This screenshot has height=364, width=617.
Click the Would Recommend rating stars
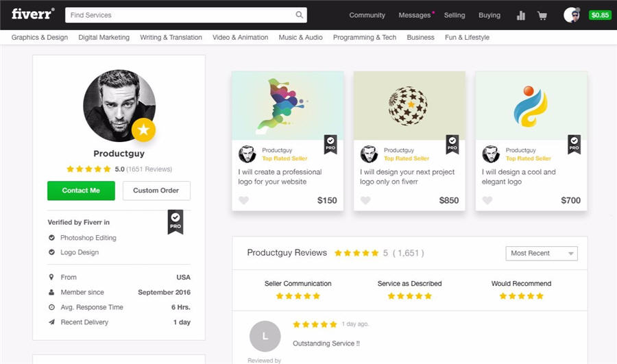point(522,296)
